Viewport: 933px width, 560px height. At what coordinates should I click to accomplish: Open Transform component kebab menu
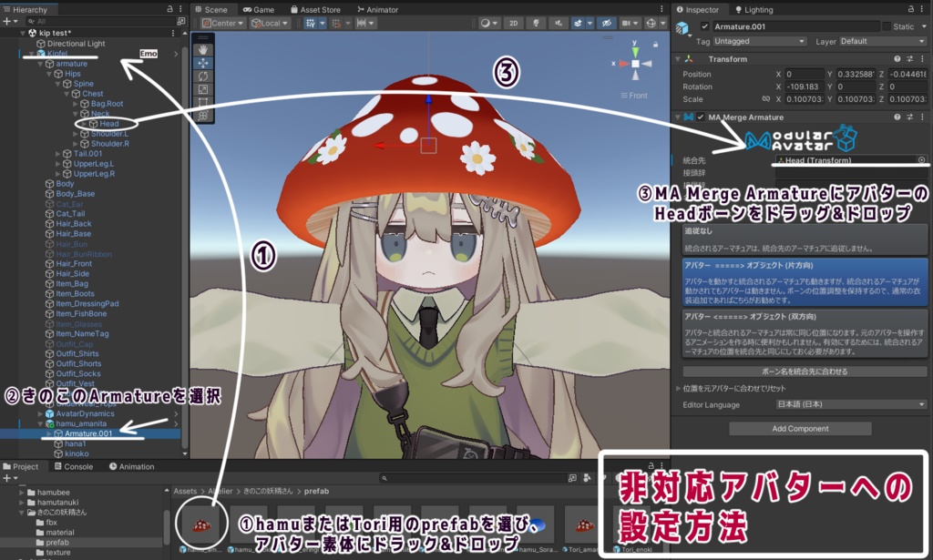pos(922,59)
